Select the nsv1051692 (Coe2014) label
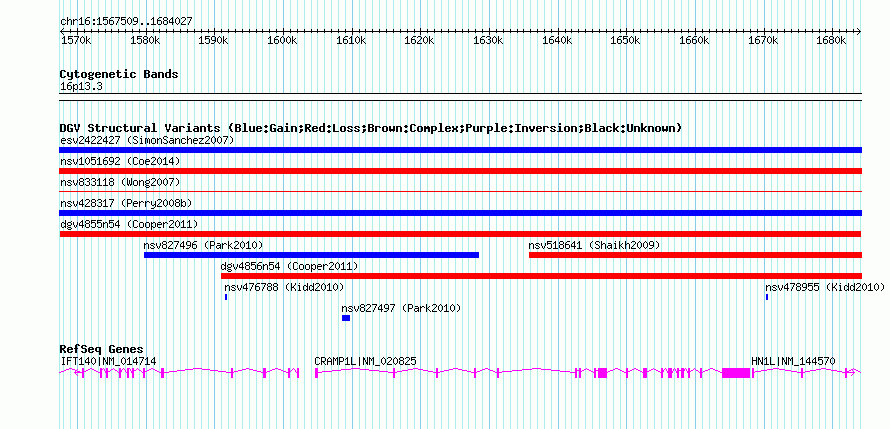The width and height of the screenshot is (890, 429). (x=120, y=161)
